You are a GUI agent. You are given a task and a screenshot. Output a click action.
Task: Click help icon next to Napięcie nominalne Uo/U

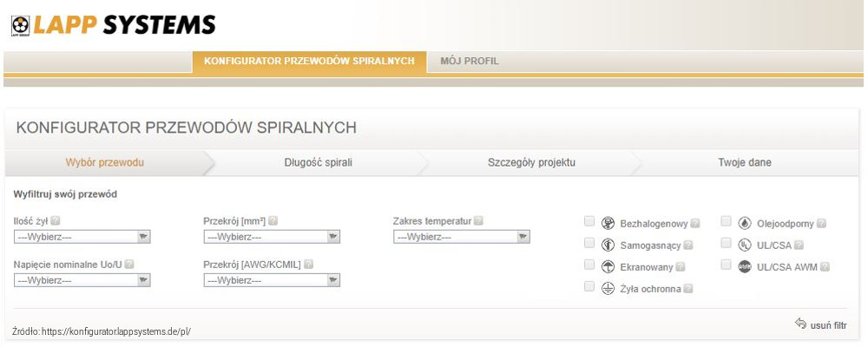coord(128,264)
